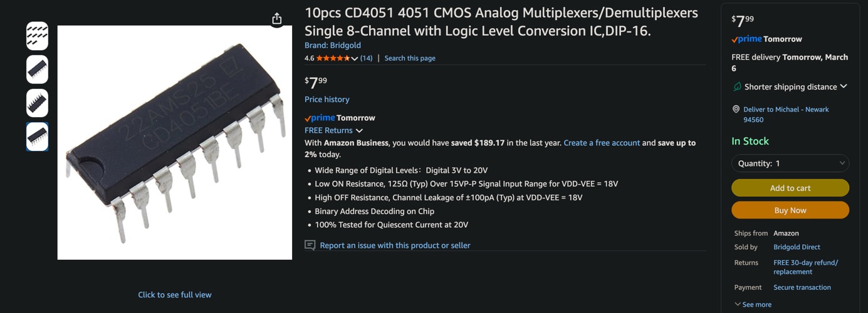Select the first product thumbnail
The width and height of the screenshot is (868, 313).
[37, 36]
